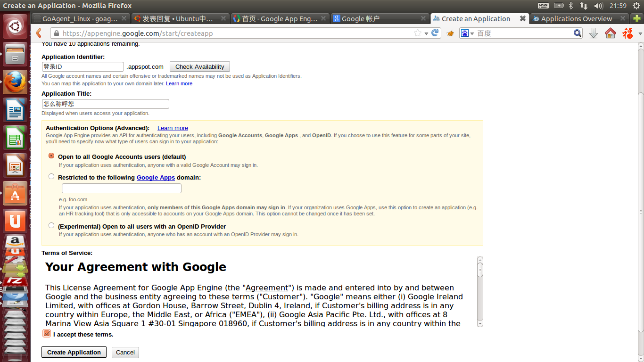Open a new tab with the plus button

pyautogui.click(x=636, y=18)
